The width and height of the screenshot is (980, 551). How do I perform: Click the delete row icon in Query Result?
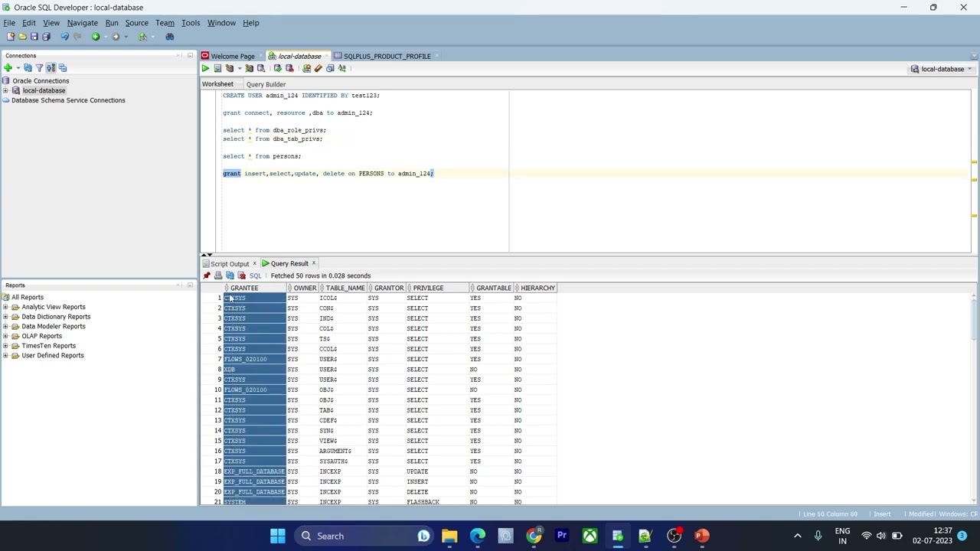point(242,275)
